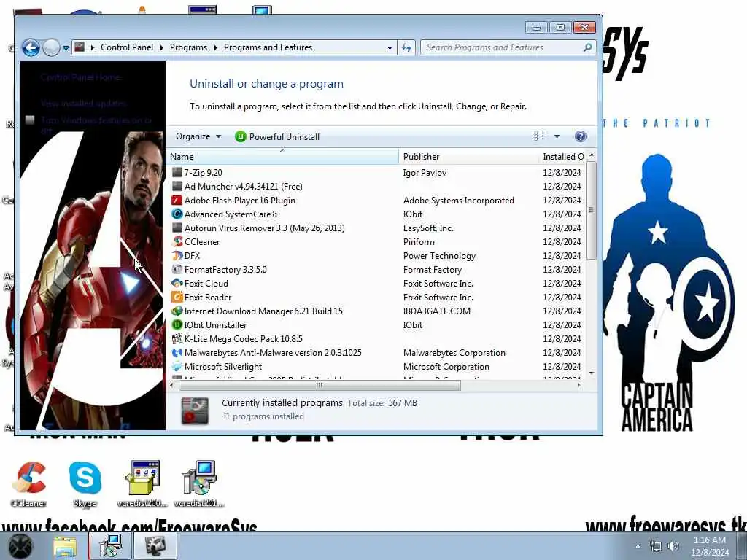Viewport: 747px width, 560px height.
Task: Click the Microsoft Silverlight icon
Action: click(177, 366)
